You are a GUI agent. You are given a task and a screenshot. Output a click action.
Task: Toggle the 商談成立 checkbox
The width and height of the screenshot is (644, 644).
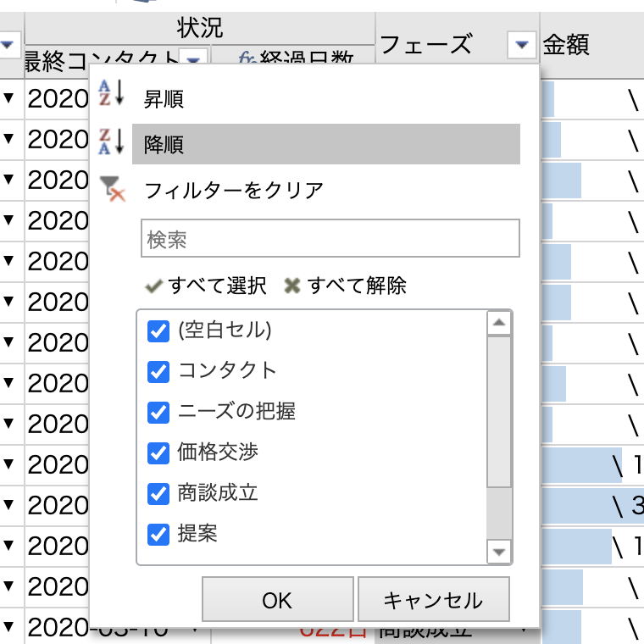pyautogui.click(x=158, y=493)
